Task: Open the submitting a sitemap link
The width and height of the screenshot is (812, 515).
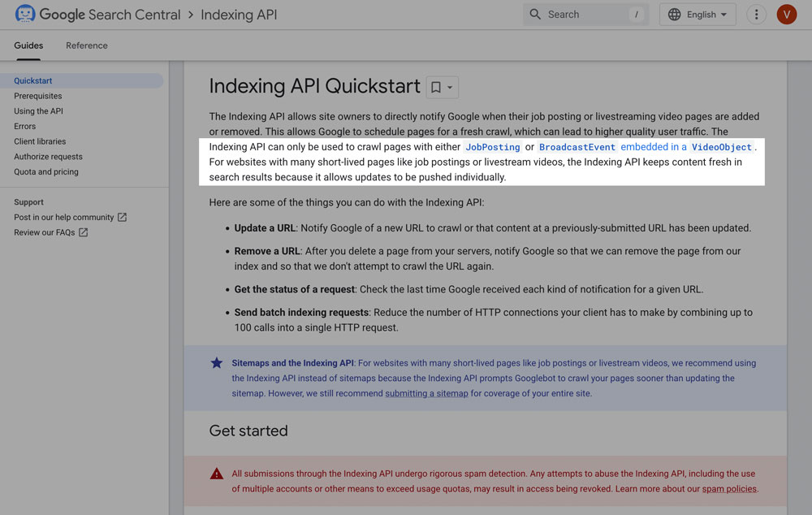Action: pyautogui.click(x=426, y=393)
